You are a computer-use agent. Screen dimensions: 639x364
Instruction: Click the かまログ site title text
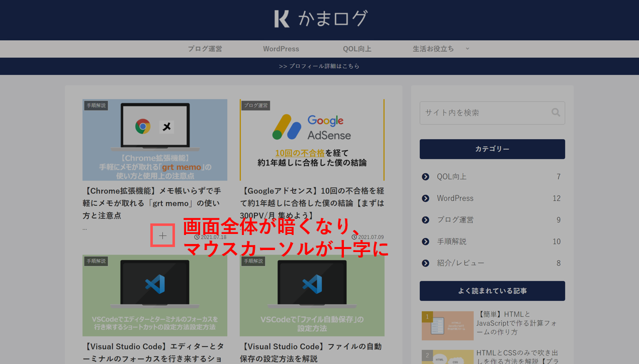[x=333, y=19]
